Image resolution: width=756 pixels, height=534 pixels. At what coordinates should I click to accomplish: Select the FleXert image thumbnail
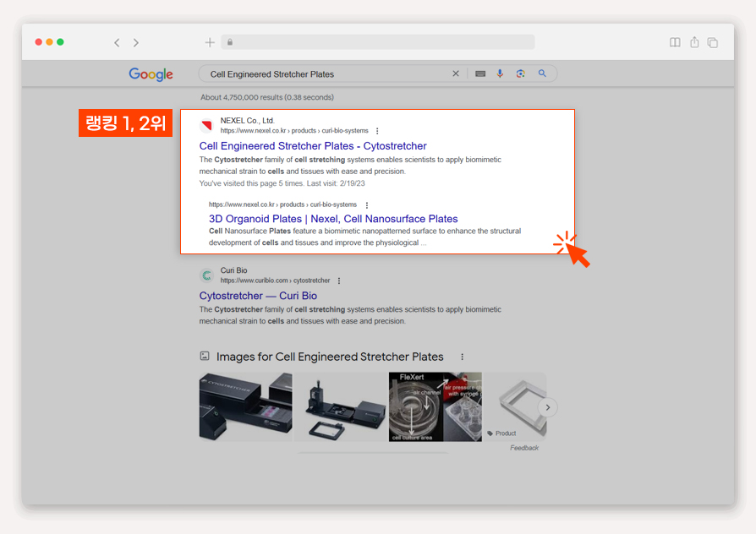(x=436, y=406)
